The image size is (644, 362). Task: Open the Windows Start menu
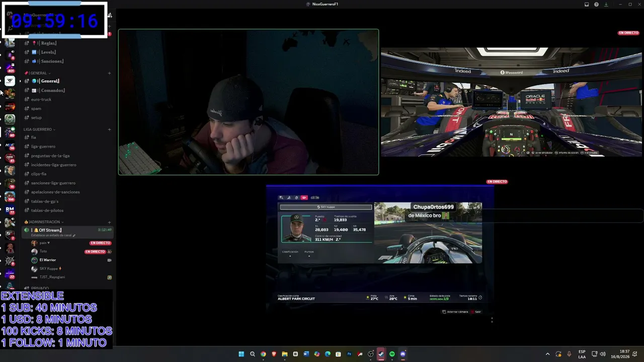pos(242,354)
